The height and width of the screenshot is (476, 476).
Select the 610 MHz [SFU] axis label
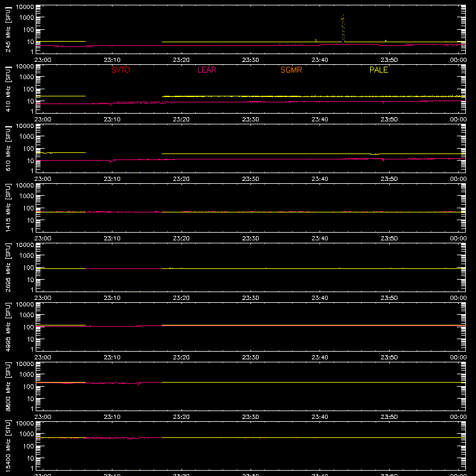point(8,148)
